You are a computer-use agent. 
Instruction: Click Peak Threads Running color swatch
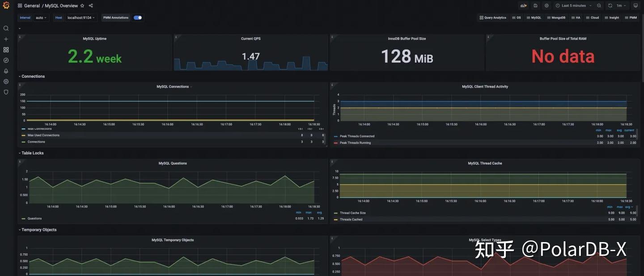[x=336, y=143]
